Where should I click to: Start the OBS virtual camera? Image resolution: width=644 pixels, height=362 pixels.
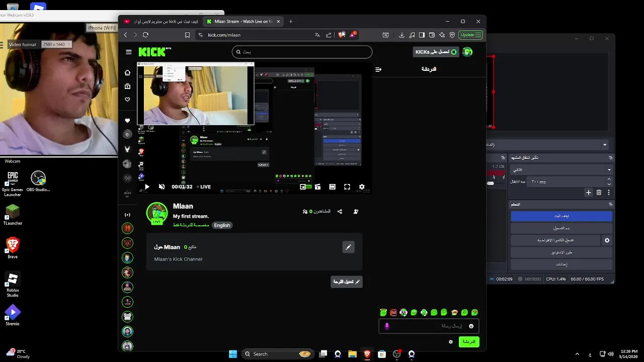click(556, 240)
